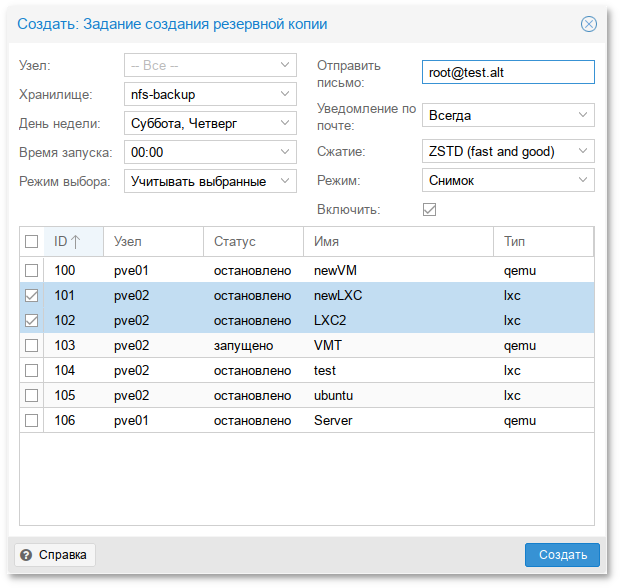This screenshot has width=620, height=588.
Task: Toggle the select-all header checkbox
Action: click(31, 241)
